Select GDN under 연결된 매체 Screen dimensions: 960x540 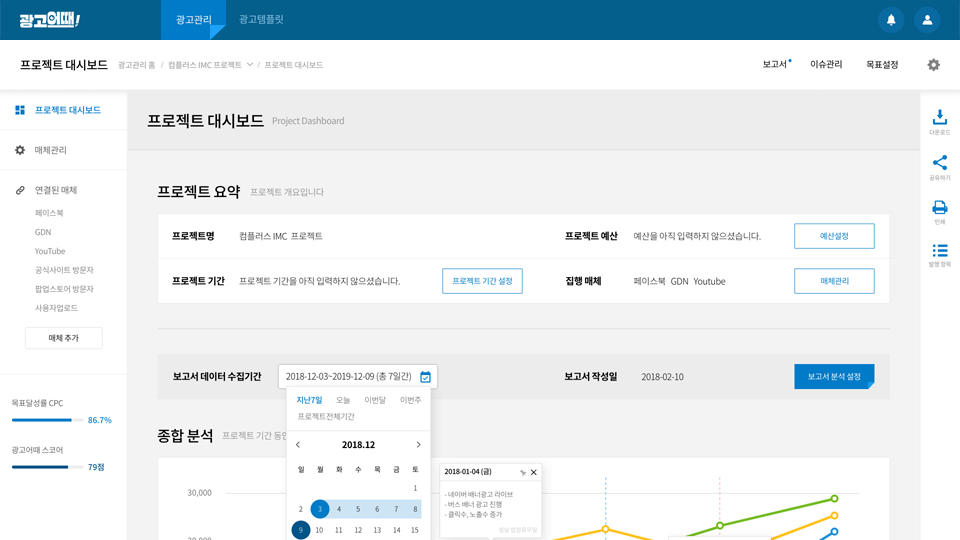click(43, 232)
